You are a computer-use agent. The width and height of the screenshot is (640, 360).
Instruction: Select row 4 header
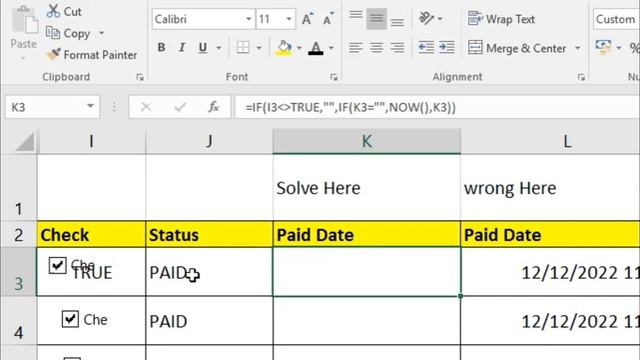(18, 321)
